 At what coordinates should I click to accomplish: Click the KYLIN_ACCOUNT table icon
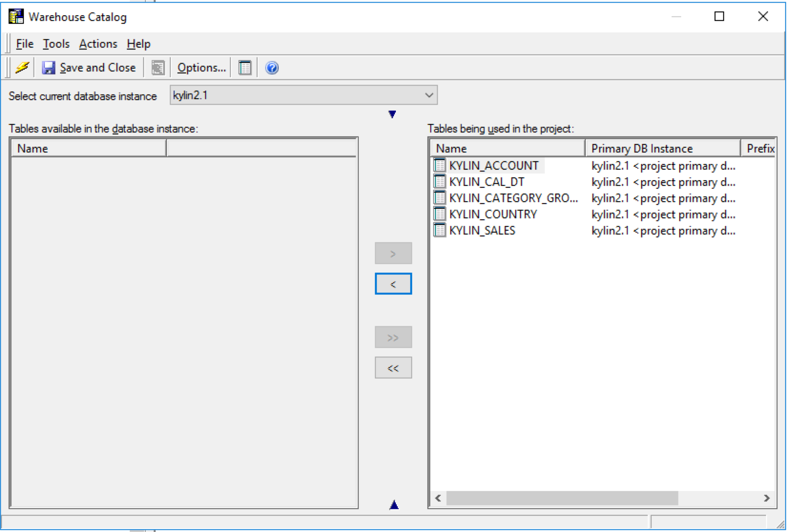(439, 165)
